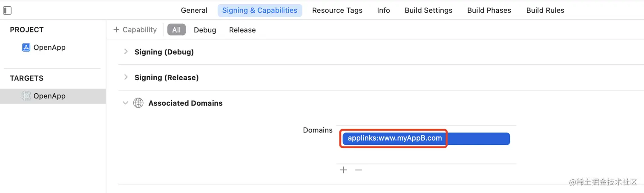Toggle the sidebar panel icon
The height and width of the screenshot is (193, 644).
(x=7, y=11)
